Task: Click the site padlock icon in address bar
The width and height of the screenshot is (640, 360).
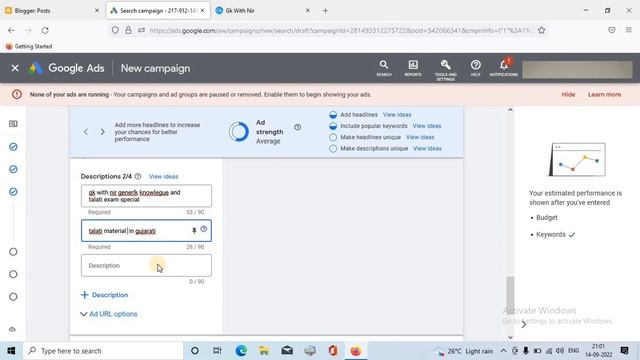Action: 128,30
